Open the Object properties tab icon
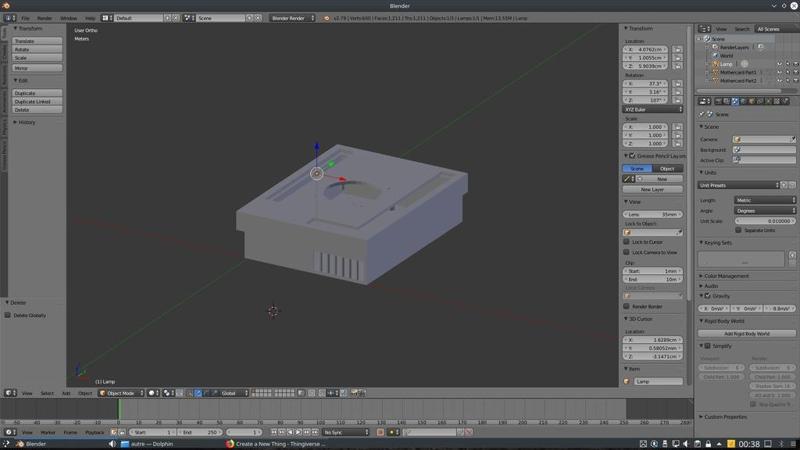Screen dimensions: 800x450 (x=752, y=102)
